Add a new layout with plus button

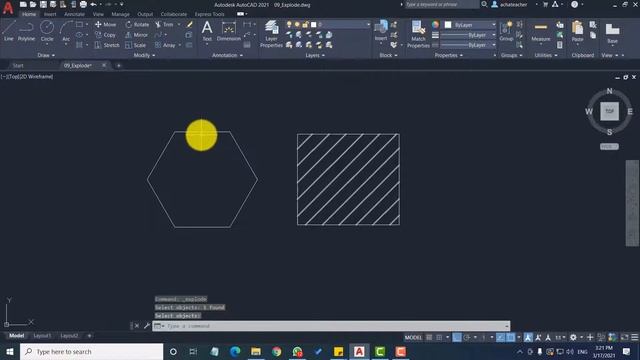(89, 336)
